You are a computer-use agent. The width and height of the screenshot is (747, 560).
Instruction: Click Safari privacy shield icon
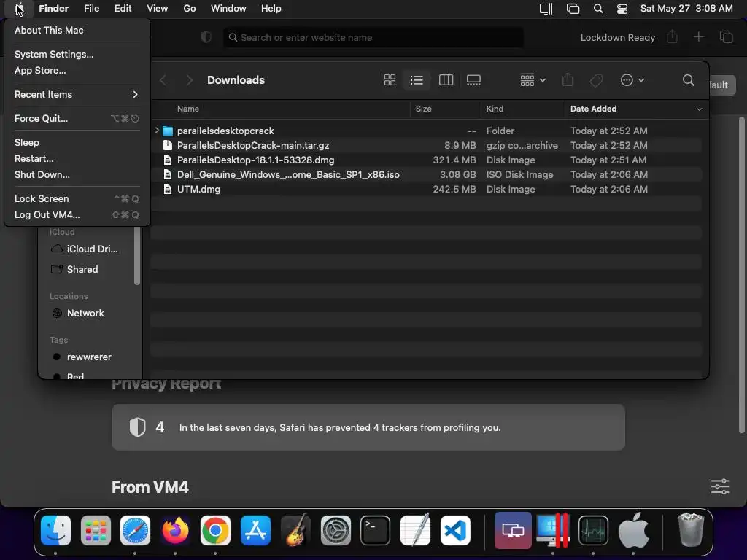[x=206, y=38]
